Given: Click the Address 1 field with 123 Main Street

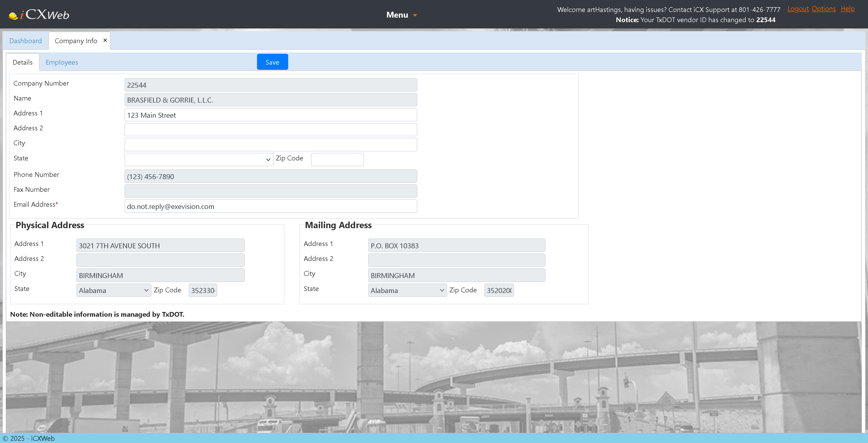Looking at the screenshot, I should pyautogui.click(x=271, y=115).
